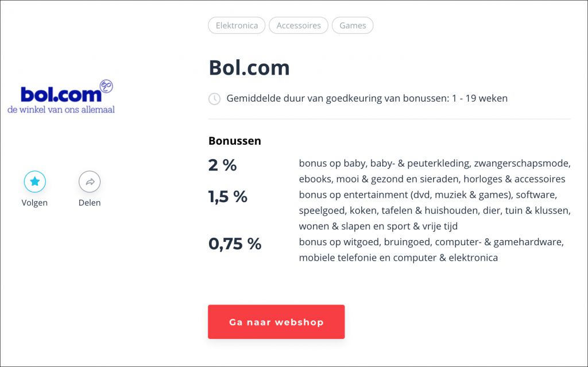The width and height of the screenshot is (588, 367).
Task: Click the 1,5 % bonus value
Action: [x=227, y=196]
